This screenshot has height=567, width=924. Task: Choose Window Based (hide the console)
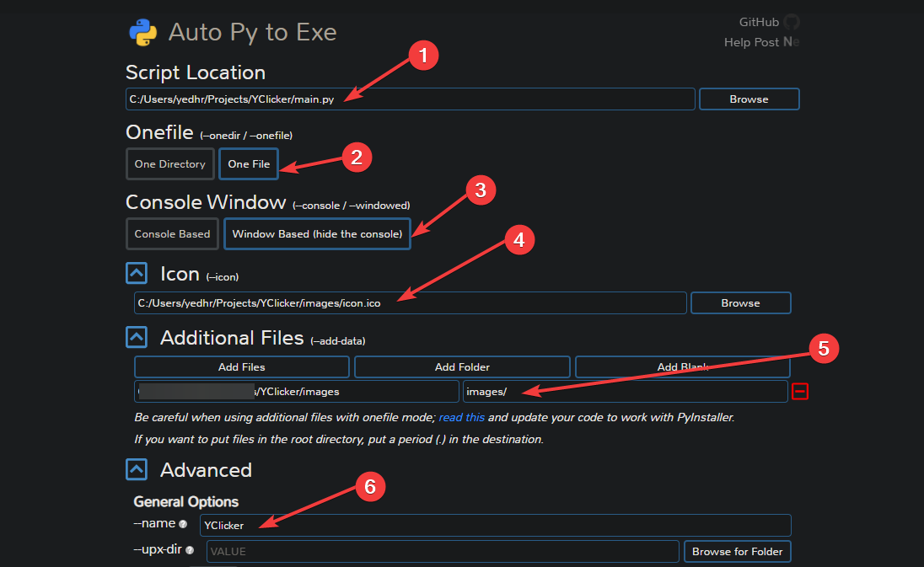317,234
